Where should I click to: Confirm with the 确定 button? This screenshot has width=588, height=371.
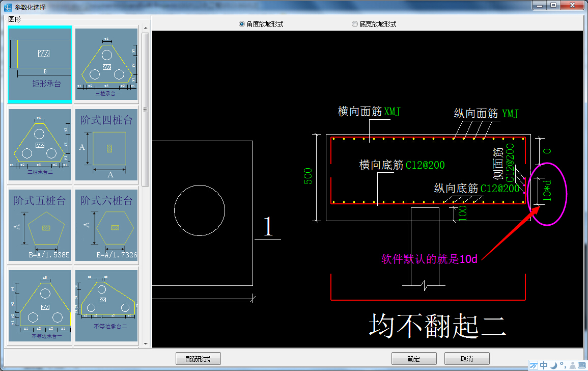pos(414,359)
